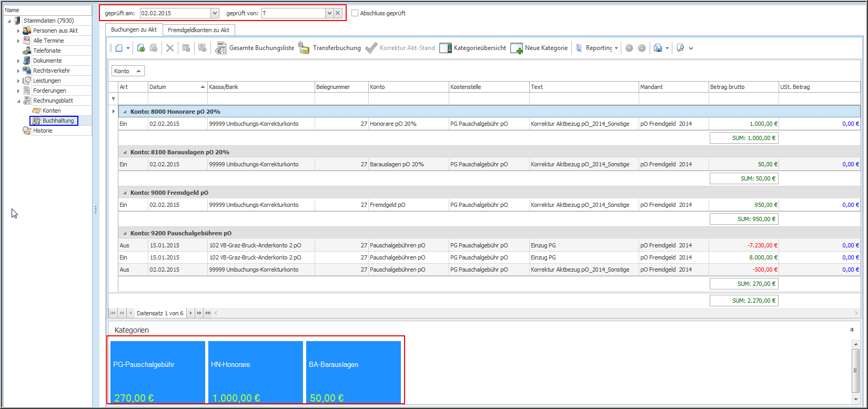
Task: Start a Transferbuchung
Action: (x=330, y=48)
